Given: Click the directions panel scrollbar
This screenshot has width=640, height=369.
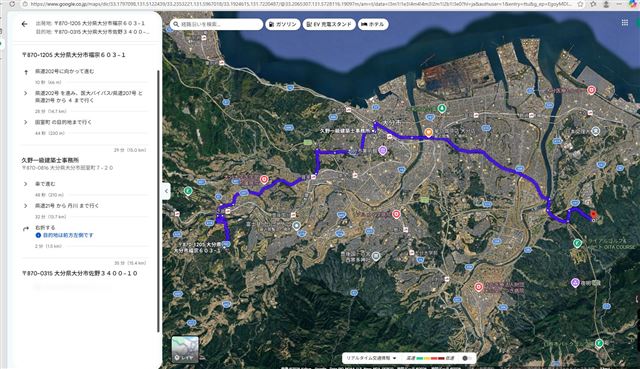Looking at the screenshot, I should pyautogui.click(x=158, y=200).
